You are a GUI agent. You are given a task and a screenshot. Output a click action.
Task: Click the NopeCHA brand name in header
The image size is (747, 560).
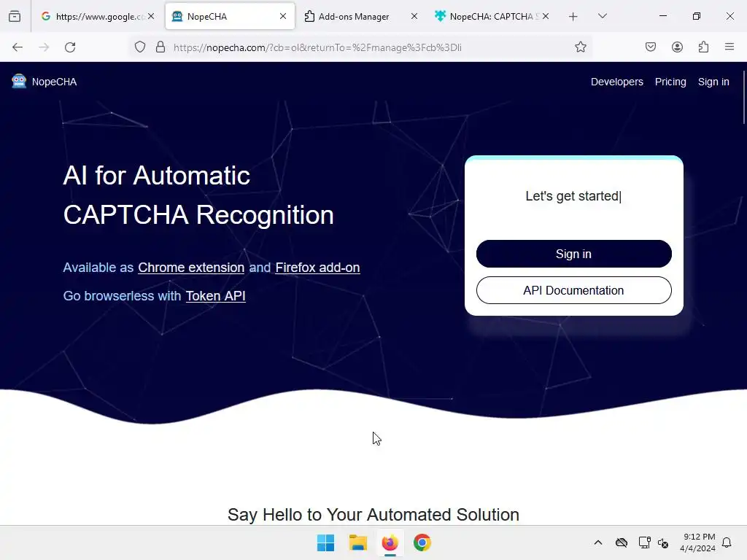[54, 82]
